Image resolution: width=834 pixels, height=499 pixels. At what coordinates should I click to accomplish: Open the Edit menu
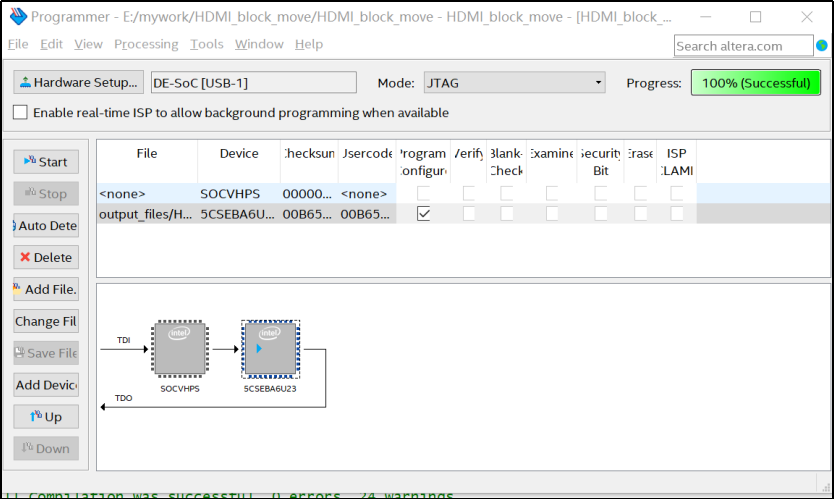51,44
